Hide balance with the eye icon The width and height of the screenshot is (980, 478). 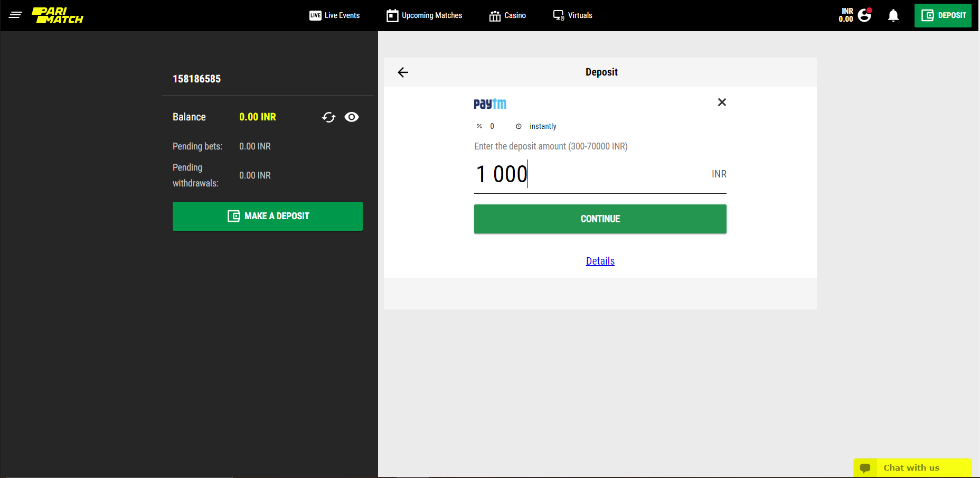[352, 117]
